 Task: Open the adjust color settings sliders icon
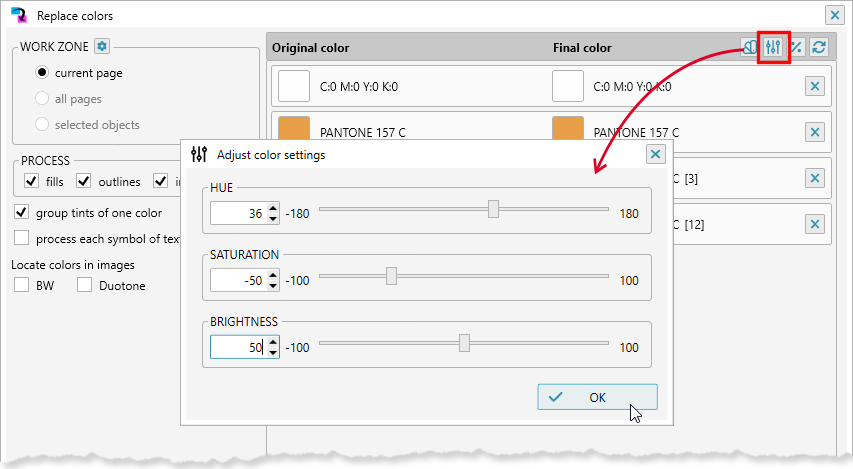coord(773,47)
